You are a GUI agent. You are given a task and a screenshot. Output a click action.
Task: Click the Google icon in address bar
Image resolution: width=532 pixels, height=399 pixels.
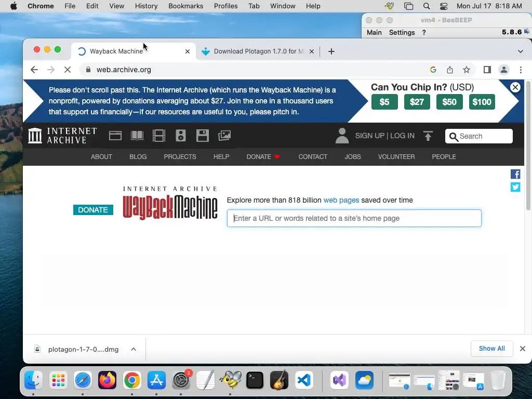433,70
